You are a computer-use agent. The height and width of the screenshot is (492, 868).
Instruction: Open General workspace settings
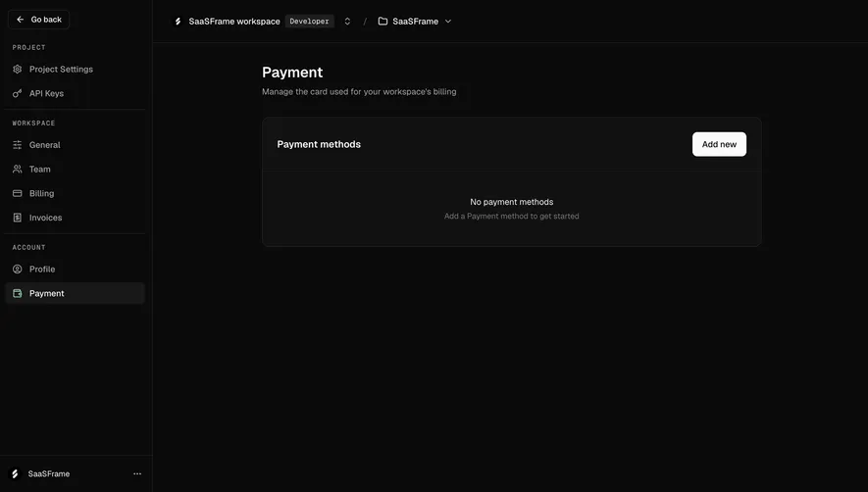[75, 145]
